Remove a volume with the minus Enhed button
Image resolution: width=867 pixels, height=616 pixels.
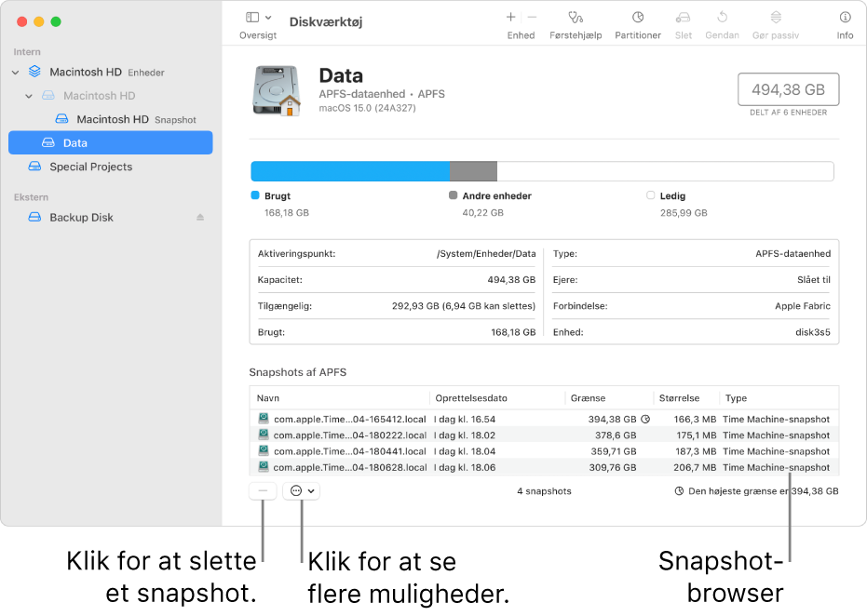point(532,18)
